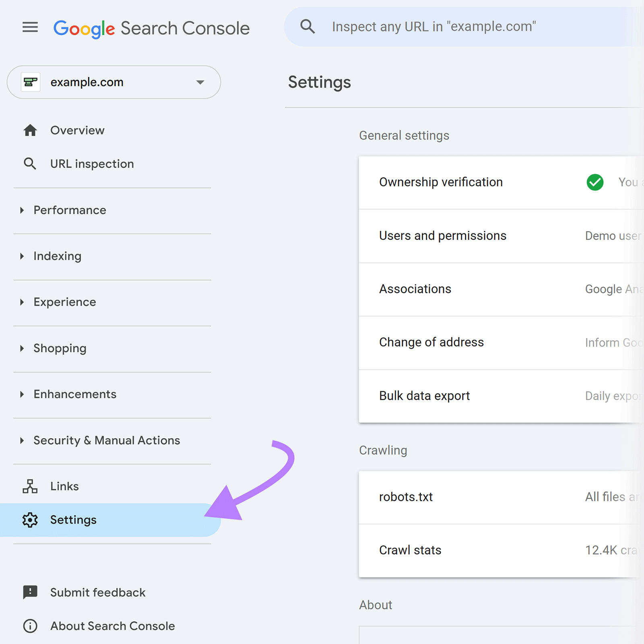This screenshot has height=644, width=644.
Task: Select Settings in the sidebar
Action: pyautogui.click(x=73, y=520)
